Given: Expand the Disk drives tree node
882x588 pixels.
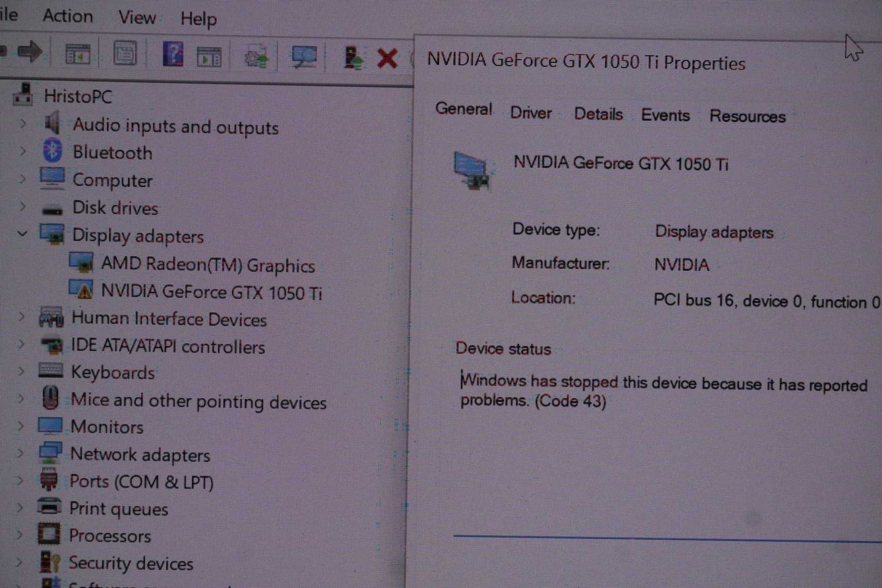Looking at the screenshot, I should coord(23,206).
